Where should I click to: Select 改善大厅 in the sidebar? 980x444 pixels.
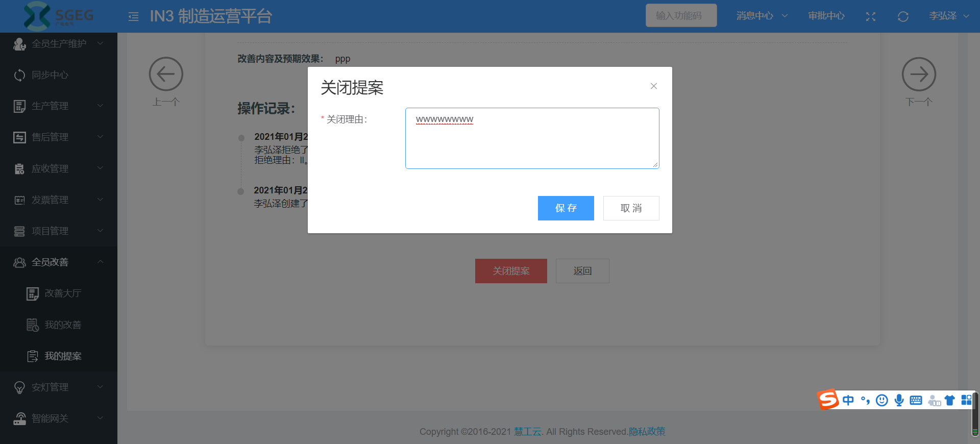tap(63, 293)
